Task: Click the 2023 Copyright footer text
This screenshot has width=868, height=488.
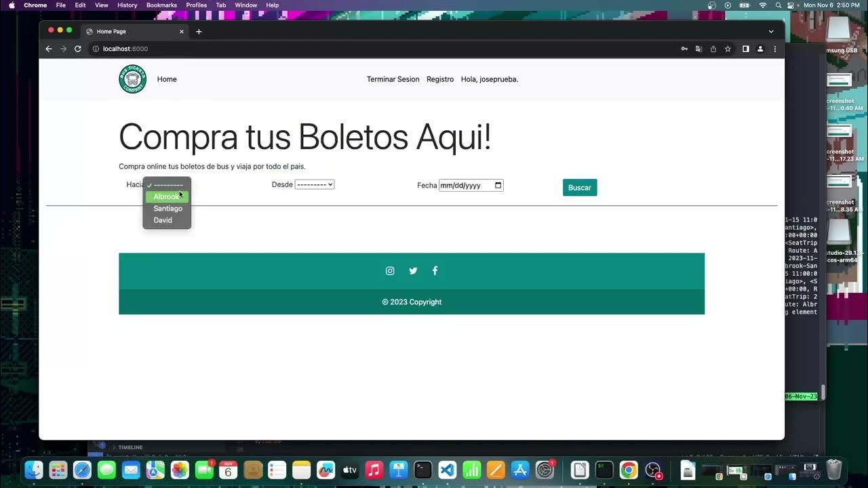Action: 412,302
